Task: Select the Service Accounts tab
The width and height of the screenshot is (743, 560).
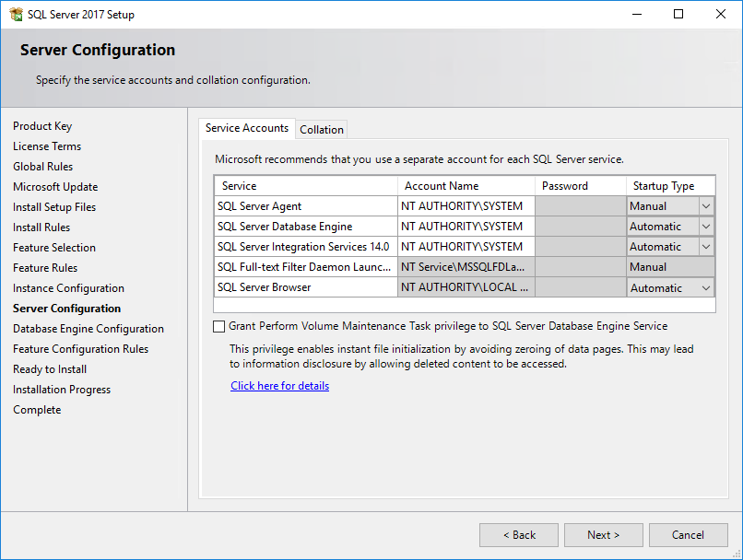Action: tap(247, 128)
